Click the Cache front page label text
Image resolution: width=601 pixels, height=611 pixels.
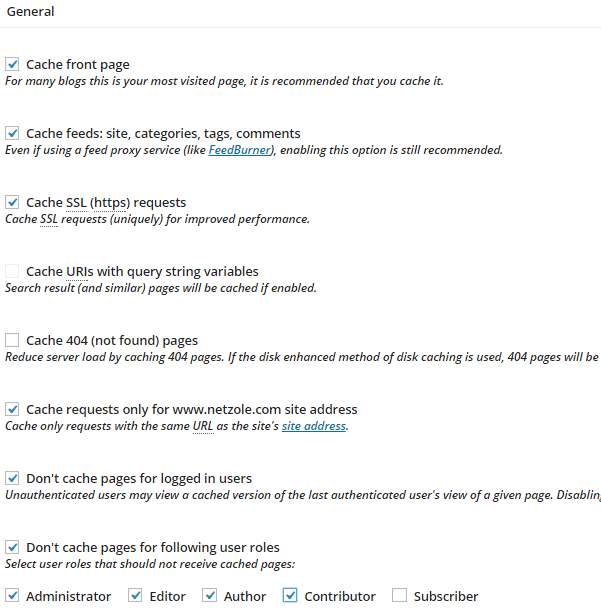[77, 64]
